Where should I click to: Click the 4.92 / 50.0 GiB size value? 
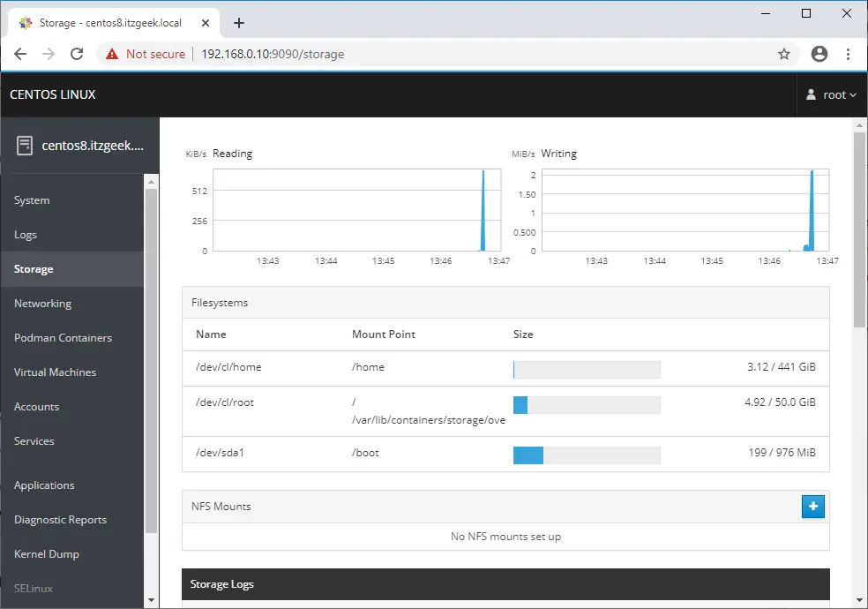(x=780, y=402)
